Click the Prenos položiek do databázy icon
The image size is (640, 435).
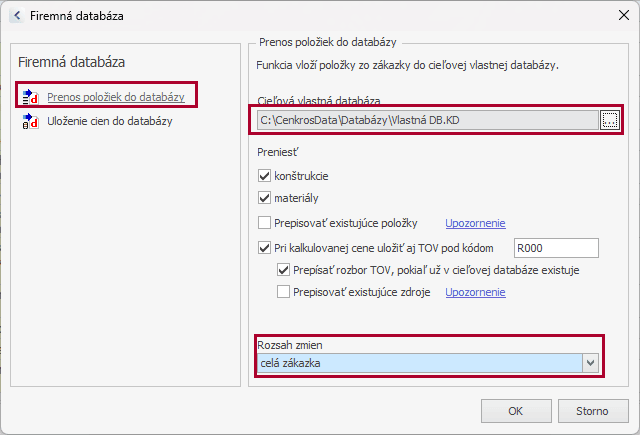[29, 97]
